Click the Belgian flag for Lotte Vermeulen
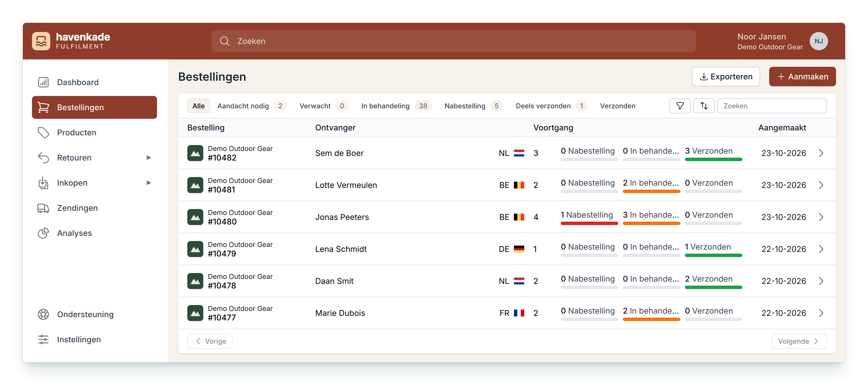The height and width of the screenshot is (385, 868). [x=519, y=185]
